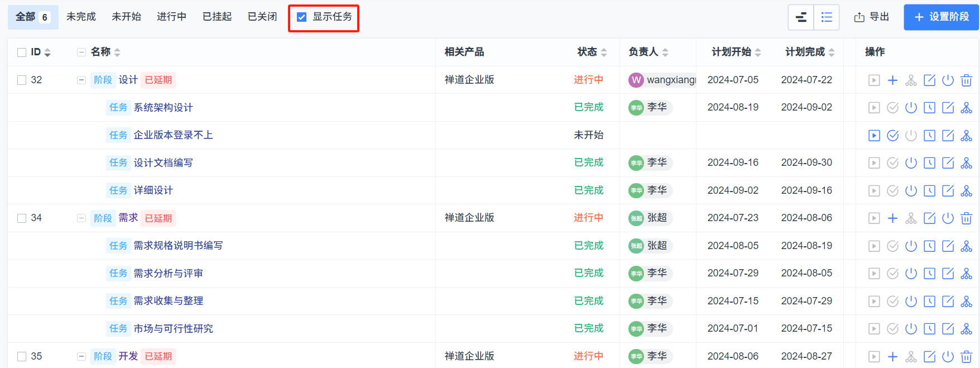Open the stage link 设计
980x368 pixels.
click(128, 80)
